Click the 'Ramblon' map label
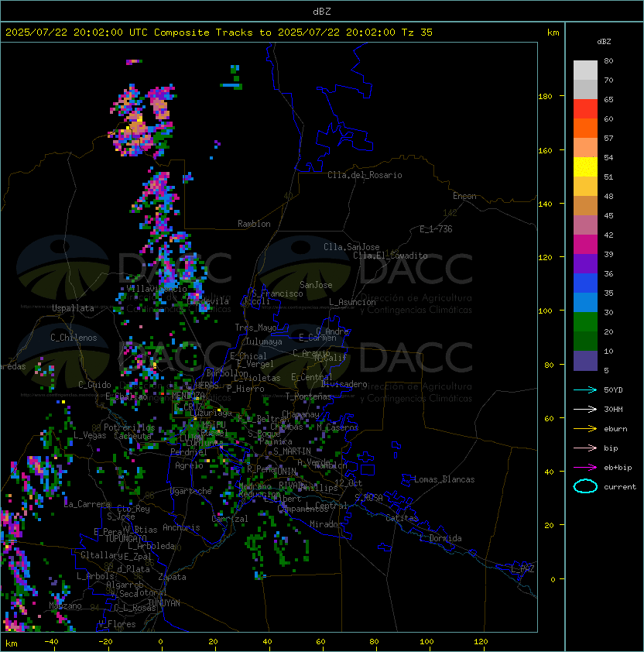 click(254, 224)
